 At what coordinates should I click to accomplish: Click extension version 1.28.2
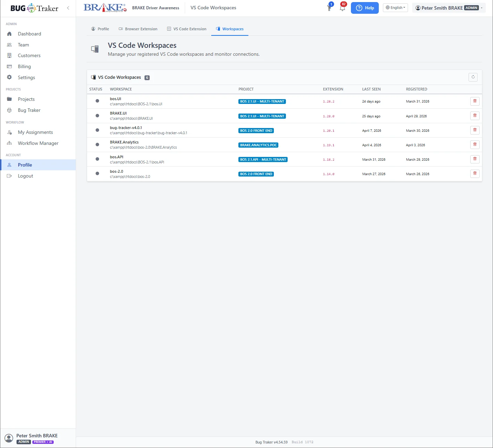click(x=329, y=102)
